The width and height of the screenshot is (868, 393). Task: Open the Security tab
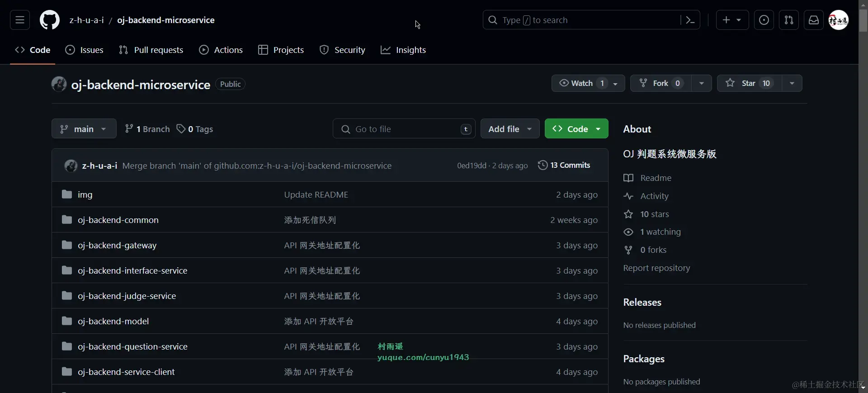[342, 50]
